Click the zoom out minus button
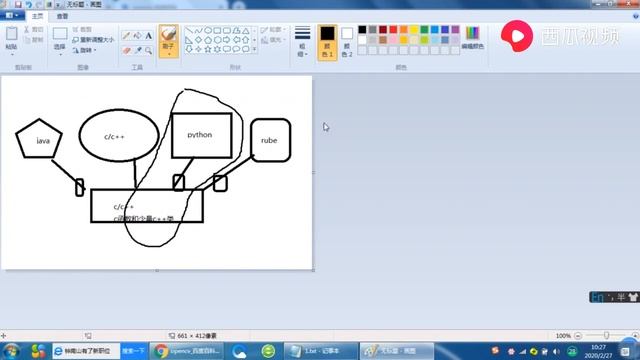Image resolution: width=640 pixels, height=360 pixels. coord(578,336)
